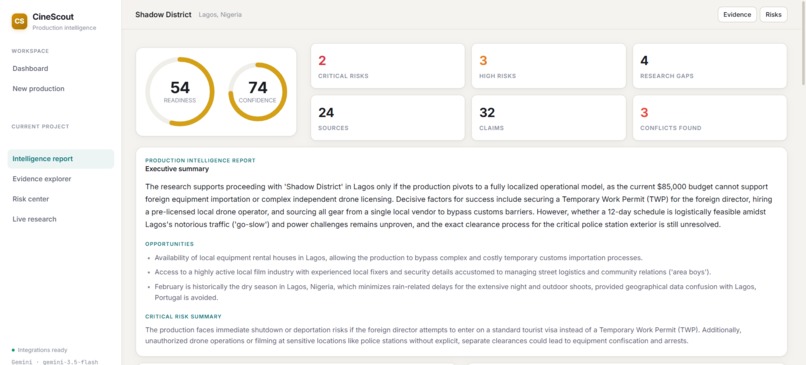Open the 24 Sources card
Image resolution: width=806 pixels, height=365 pixels.
click(x=388, y=118)
